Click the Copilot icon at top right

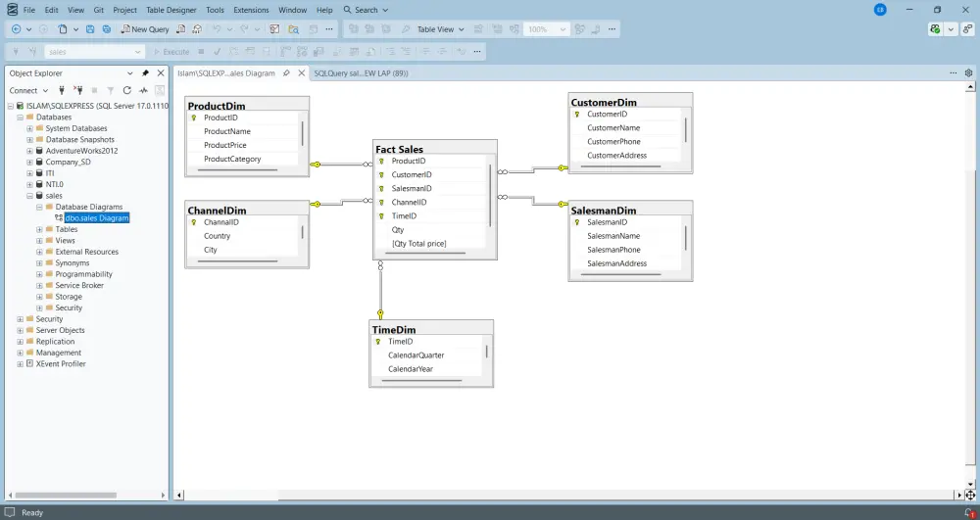(x=935, y=29)
